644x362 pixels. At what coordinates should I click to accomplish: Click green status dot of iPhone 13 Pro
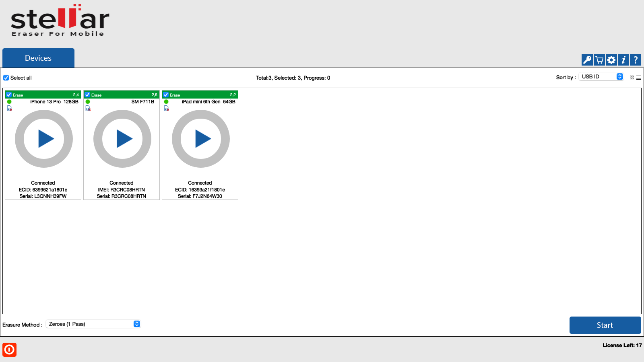tap(9, 102)
